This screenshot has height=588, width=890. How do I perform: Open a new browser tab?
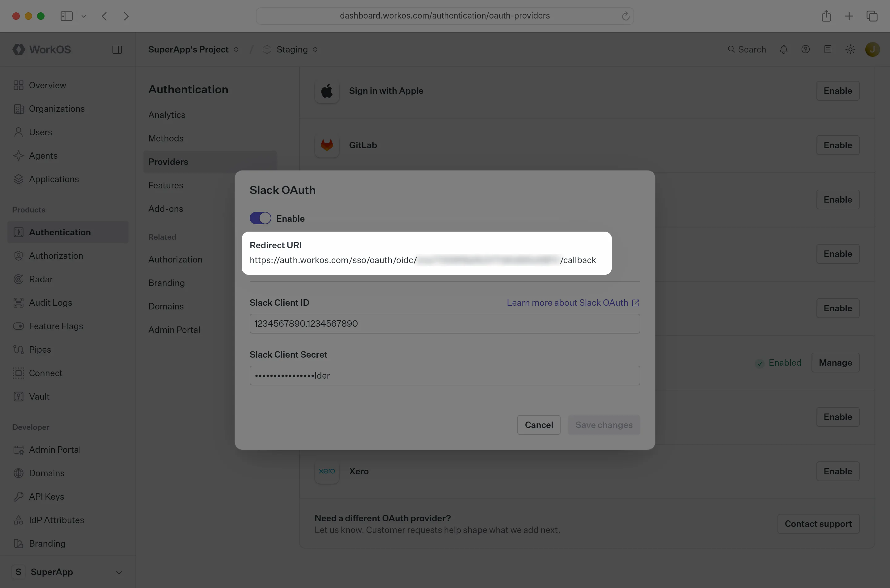(849, 16)
